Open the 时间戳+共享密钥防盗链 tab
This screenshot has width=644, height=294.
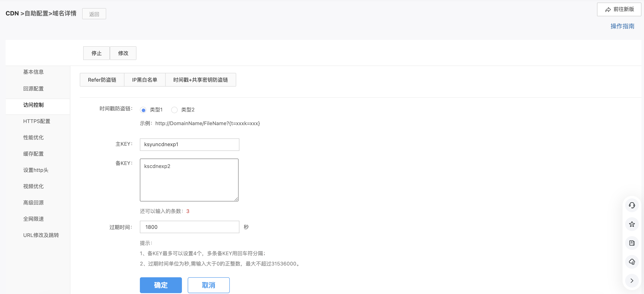(x=201, y=80)
